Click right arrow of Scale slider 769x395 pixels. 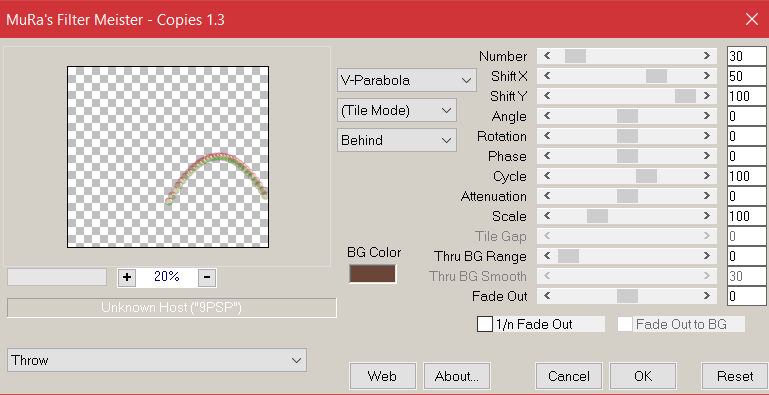point(707,216)
